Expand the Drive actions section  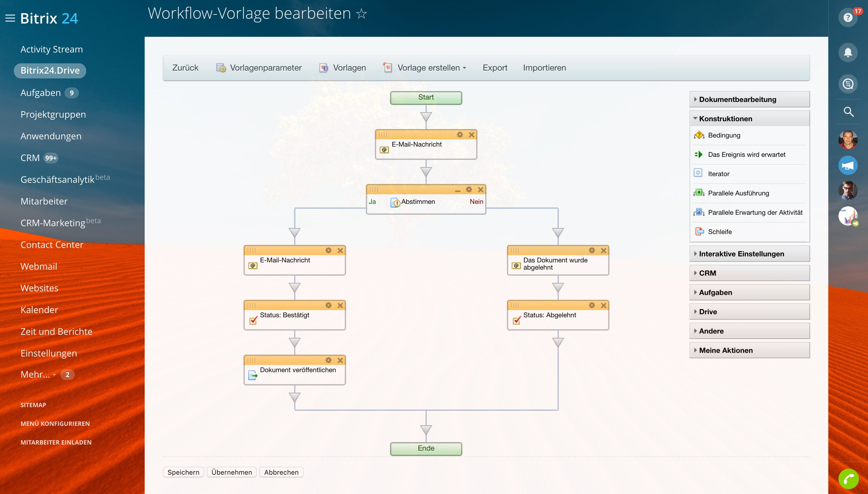point(749,312)
